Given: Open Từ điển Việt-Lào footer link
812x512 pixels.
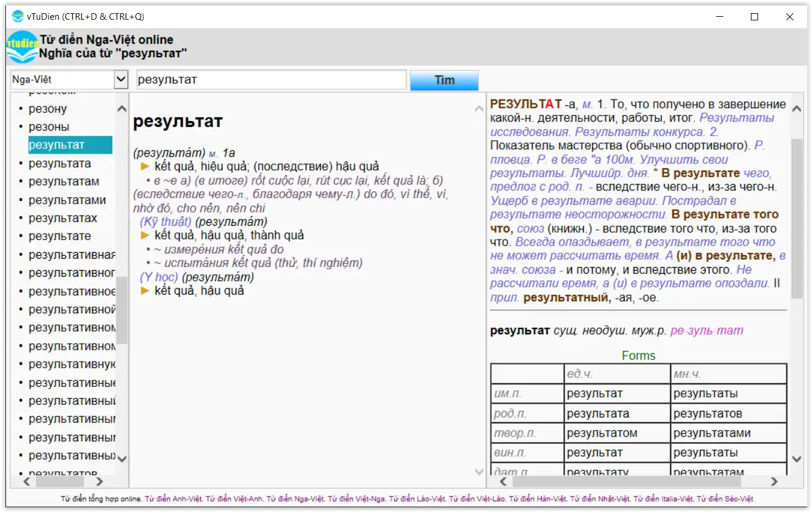Looking at the screenshot, I should coord(477,499).
